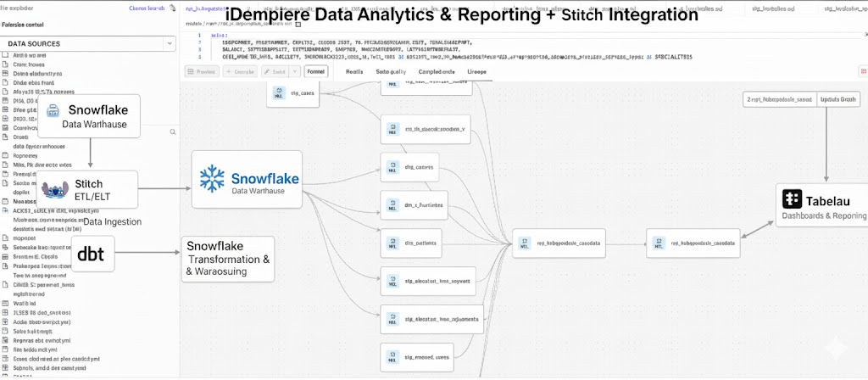
Task: Click the 'Updats Graph' button
Action: [x=838, y=98]
